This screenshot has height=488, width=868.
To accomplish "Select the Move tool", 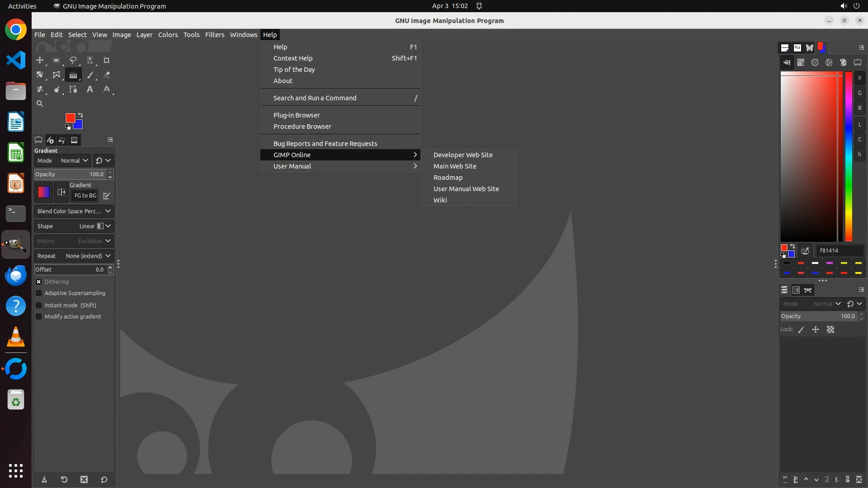I will [x=40, y=60].
